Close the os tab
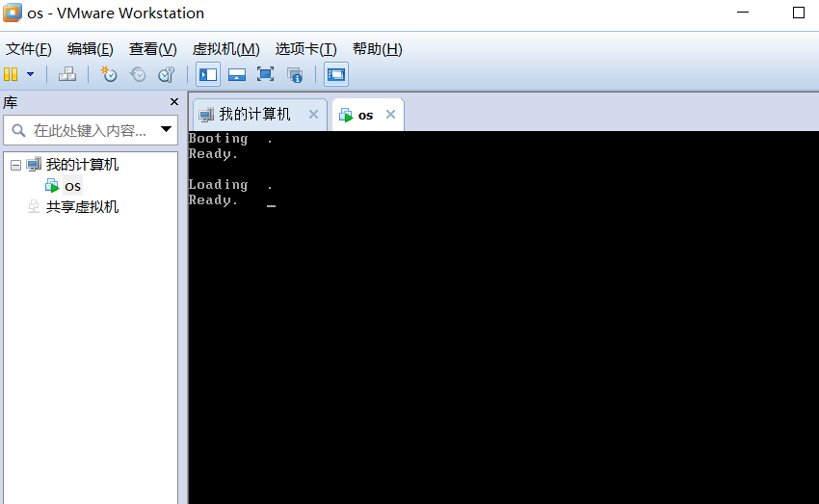The width and height of the screenshot is (819, 504). point(390,115)
